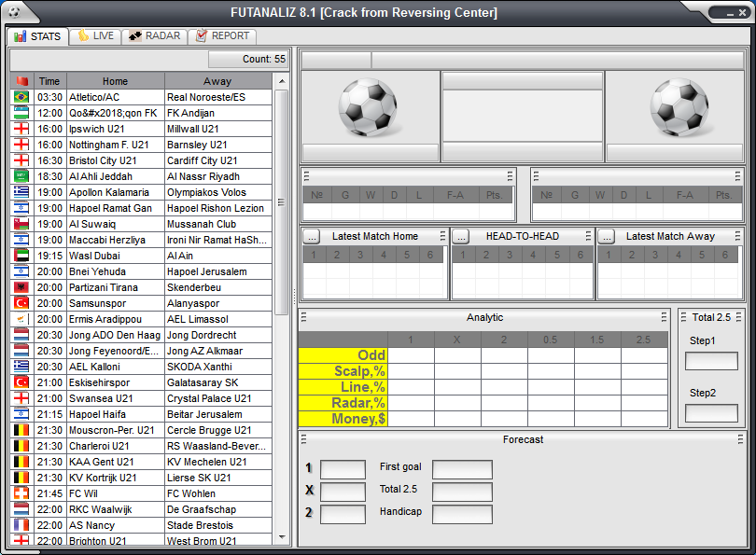Click the Forecast X result field
Screen dimensions: 756x555
point(343,492)
